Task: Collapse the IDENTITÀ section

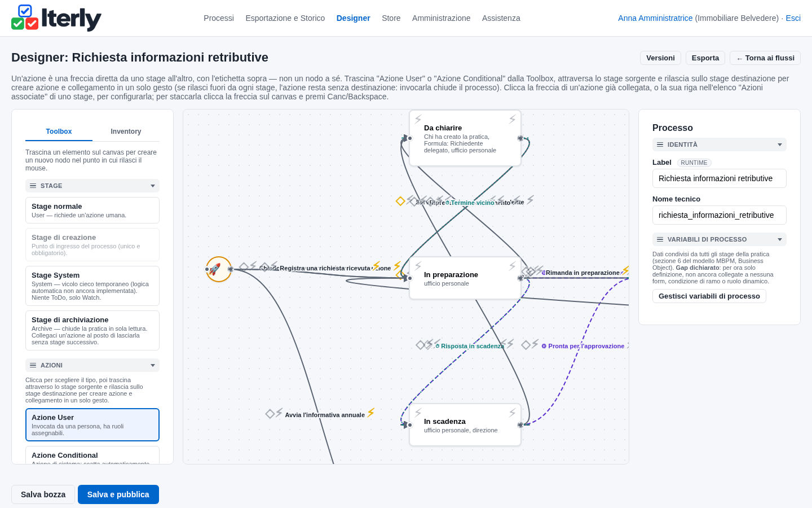Action: tap(780, 144)
